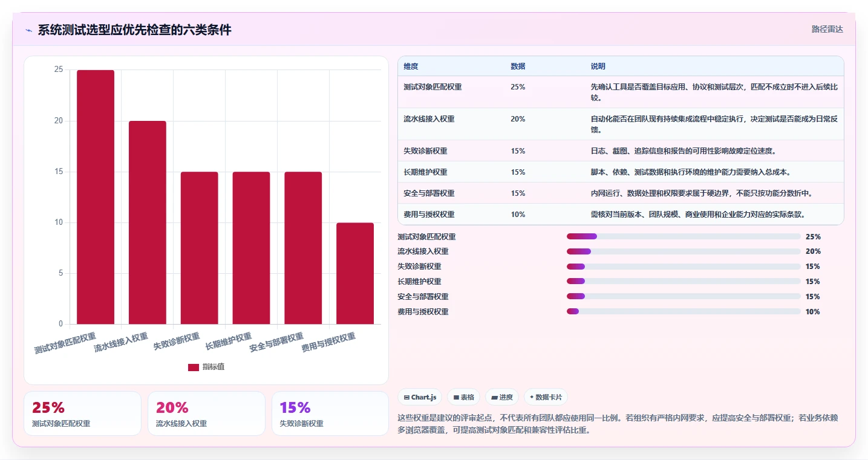This screenshot has width=868, height=460.
Task: Click the 25% value in the table
Action: click(518, 87)
